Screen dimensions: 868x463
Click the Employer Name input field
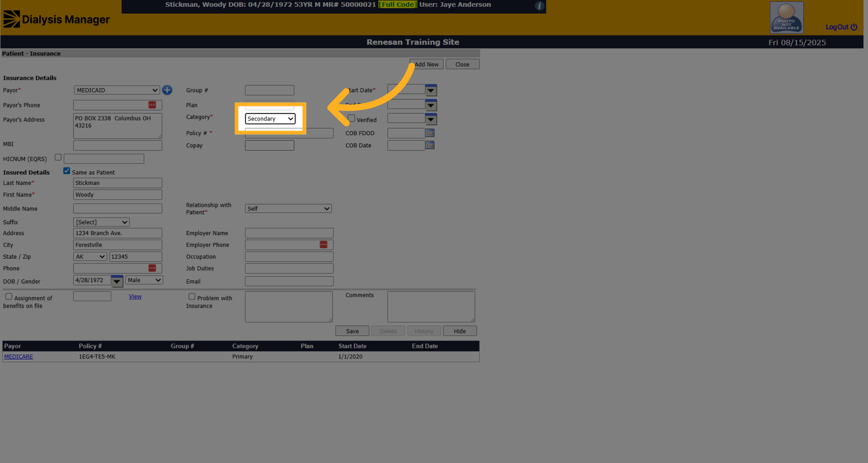(x=289, y=233)
